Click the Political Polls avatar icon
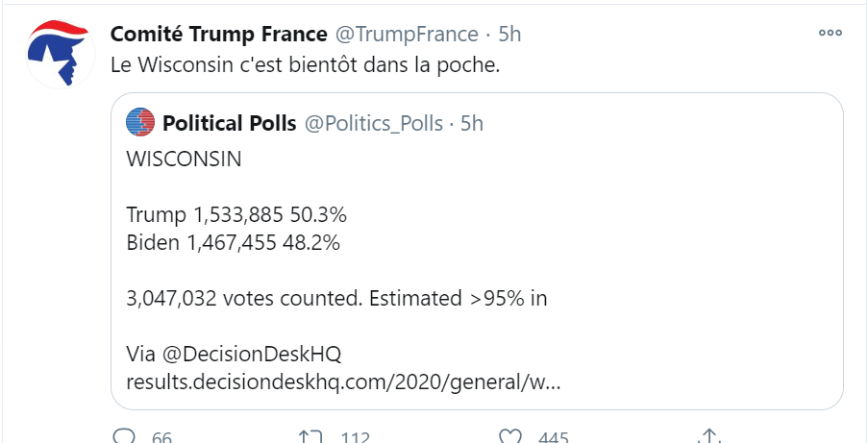This screenshot has height=443, width=868. point(141,122)
